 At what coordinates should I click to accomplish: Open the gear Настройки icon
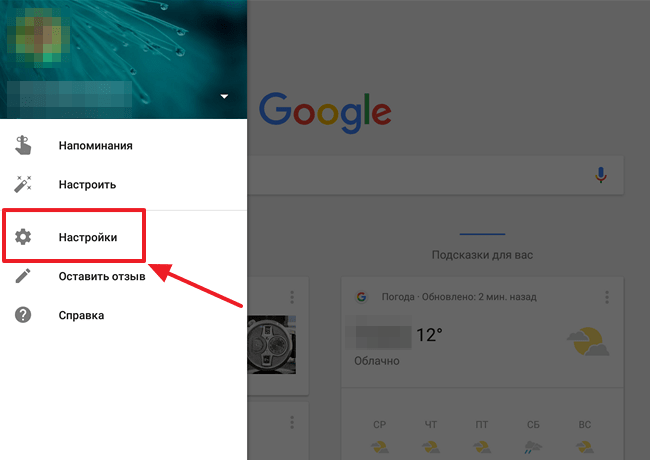pos(23,237)
